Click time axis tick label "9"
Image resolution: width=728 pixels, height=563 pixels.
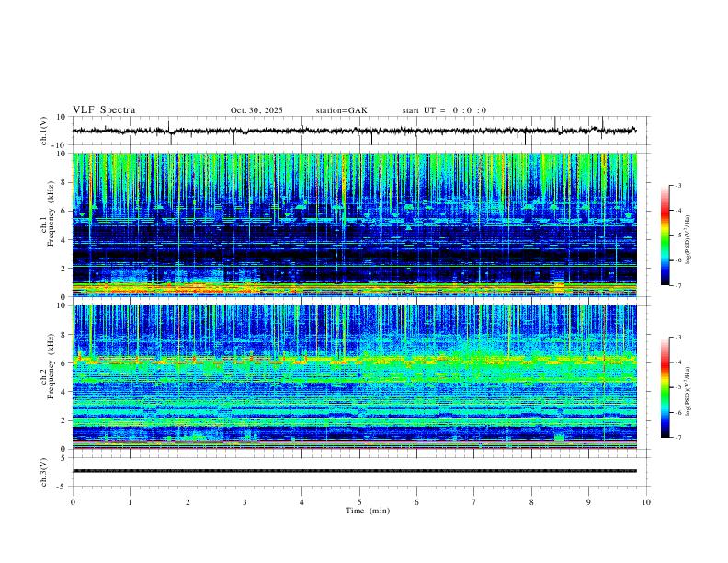pos(588,502)
